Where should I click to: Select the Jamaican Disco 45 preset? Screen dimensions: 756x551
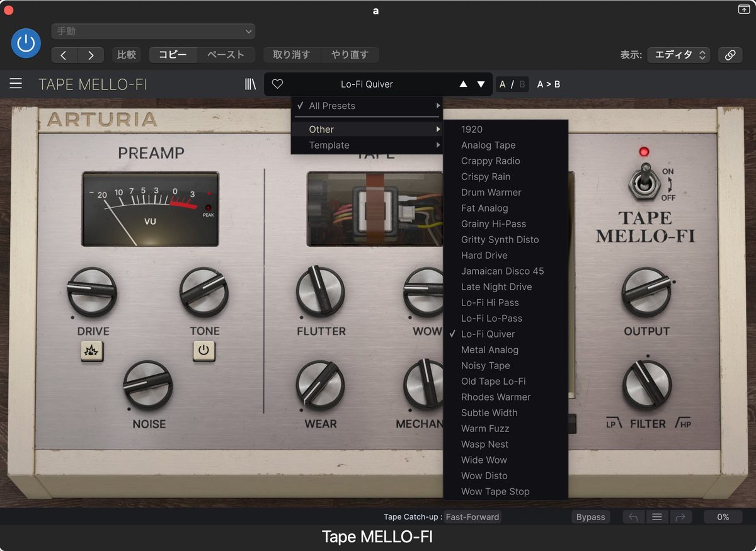pyautogui.click(x=502, y=271)
